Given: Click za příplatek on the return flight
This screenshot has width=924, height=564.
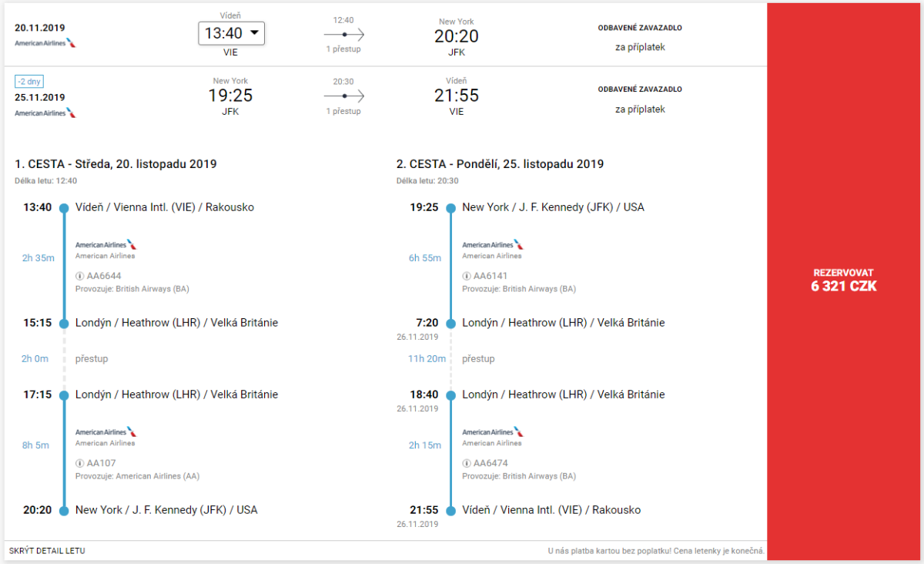Looking at the screenshot, I should pos(640,109).
